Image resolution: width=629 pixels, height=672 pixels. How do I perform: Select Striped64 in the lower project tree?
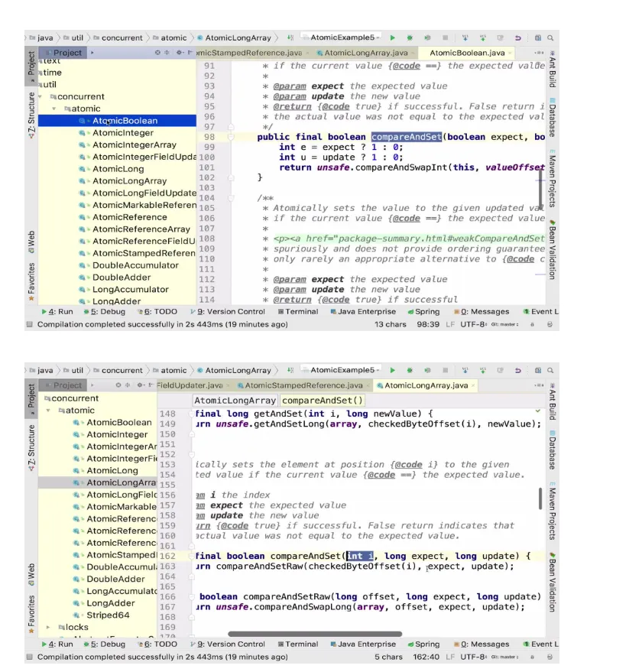point(108,615)
